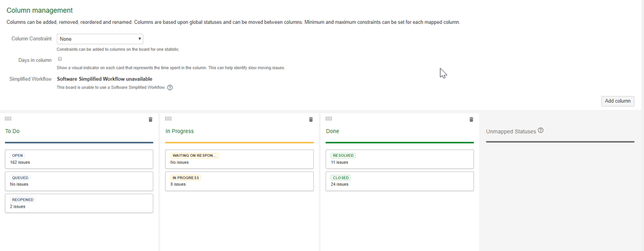Click the Column Constraint label
This screenshot has width=644, height=251.
pyautogui.click(x=32, y=39)
